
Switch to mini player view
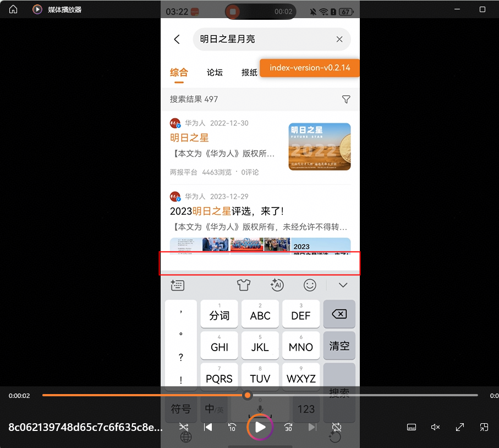tap(484, 427)
